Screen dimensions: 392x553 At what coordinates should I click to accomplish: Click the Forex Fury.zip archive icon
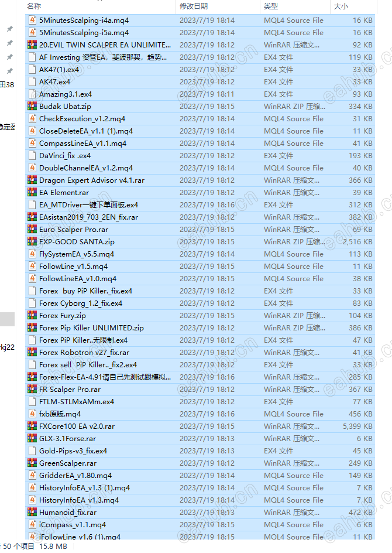(32, 315)
